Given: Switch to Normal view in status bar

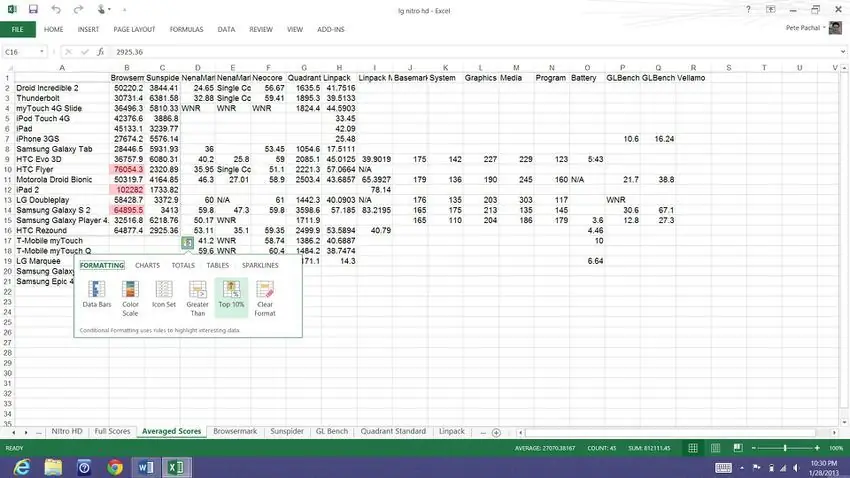Looking at the screenshot, I should [x=693, y=448].
